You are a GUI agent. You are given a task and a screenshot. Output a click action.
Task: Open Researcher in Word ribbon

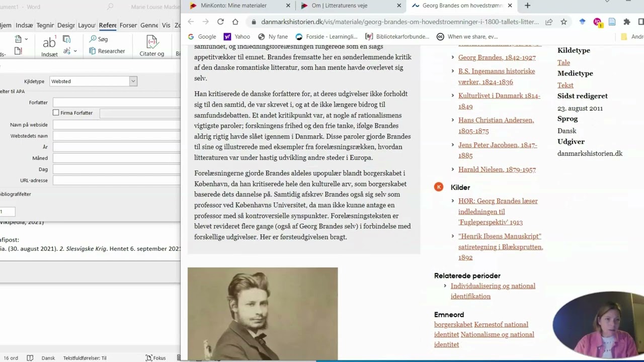(107, 51)
